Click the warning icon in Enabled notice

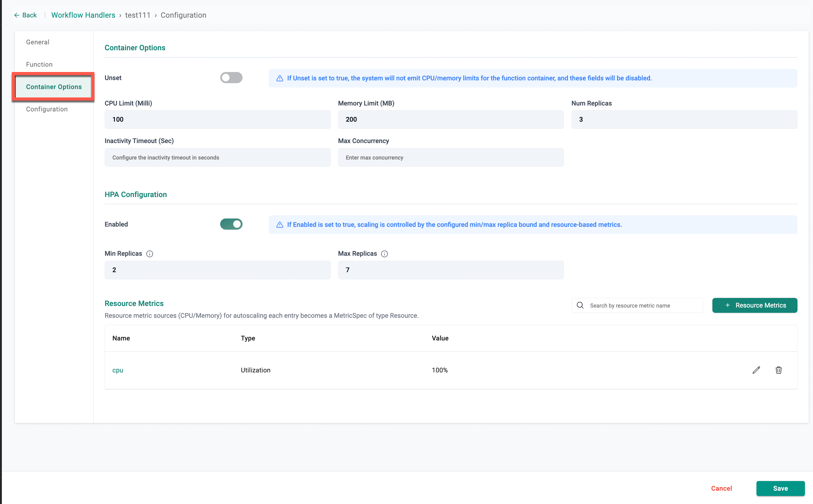pos(280,225)
